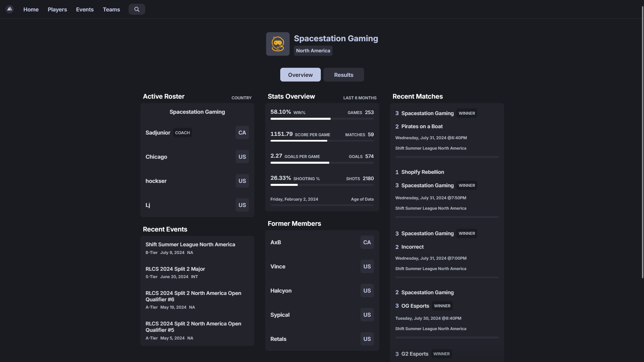The height and width of the screenshot is (362, 644).
Task: Open the Players menu item
Action: [57, 9]
